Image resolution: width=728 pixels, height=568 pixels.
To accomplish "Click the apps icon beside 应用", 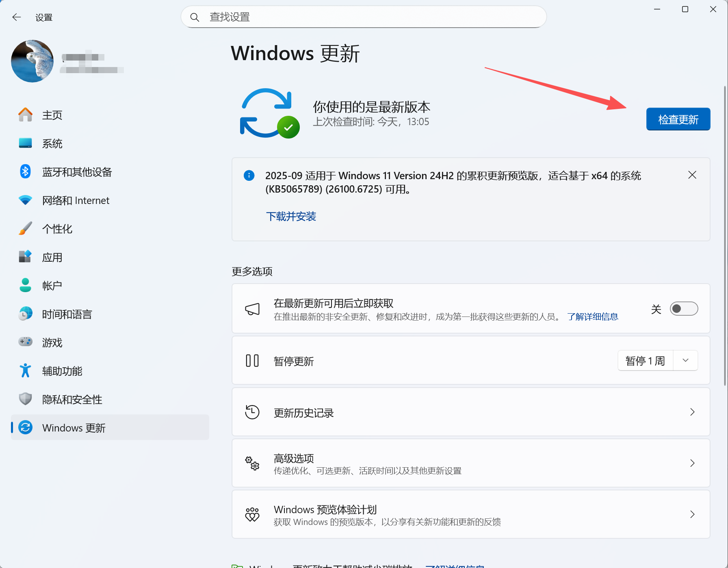I will [25, 257].
